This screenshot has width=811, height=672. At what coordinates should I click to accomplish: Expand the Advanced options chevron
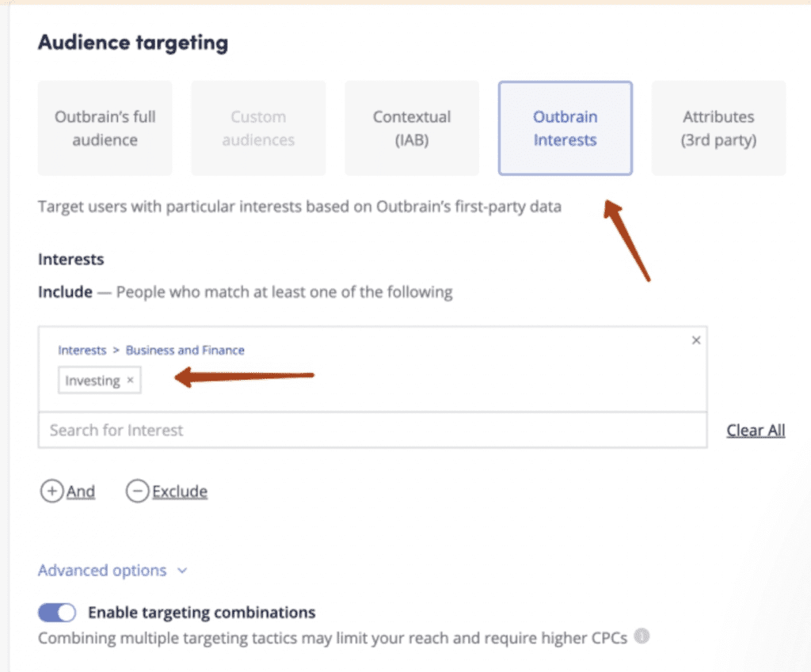(182, 571)
